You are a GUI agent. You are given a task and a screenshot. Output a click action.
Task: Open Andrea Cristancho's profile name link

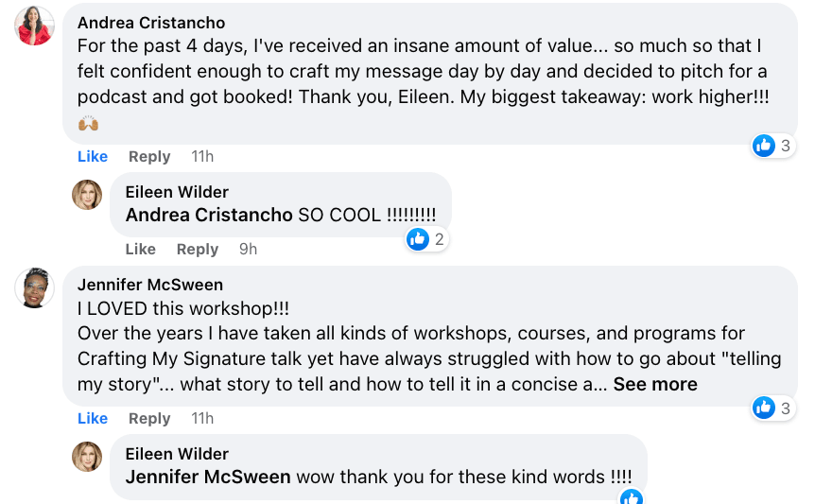coord(151,22)
